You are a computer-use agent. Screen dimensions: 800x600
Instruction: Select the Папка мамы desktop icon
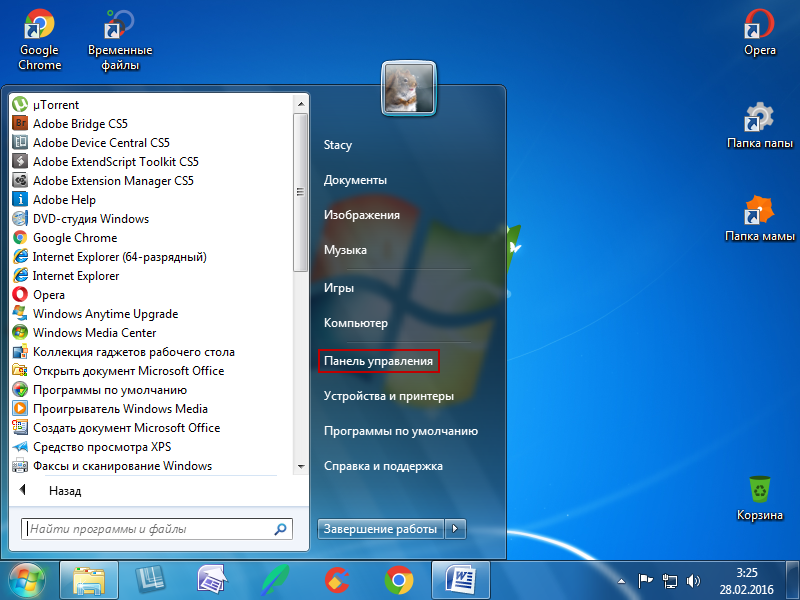(x=760, y=218)
